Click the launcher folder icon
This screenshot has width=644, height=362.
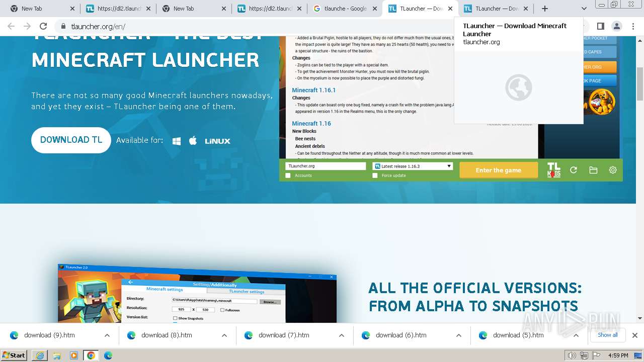593,170
